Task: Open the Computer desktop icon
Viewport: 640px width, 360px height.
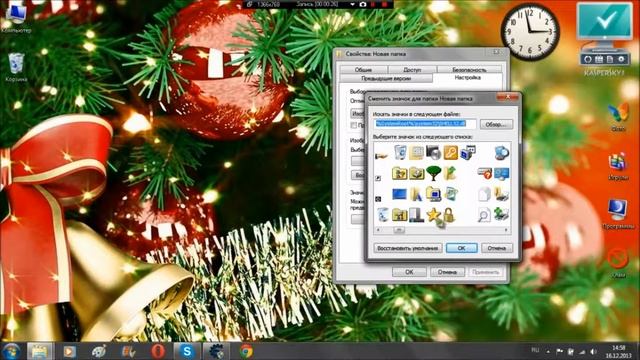Action: tap(16, 18)
